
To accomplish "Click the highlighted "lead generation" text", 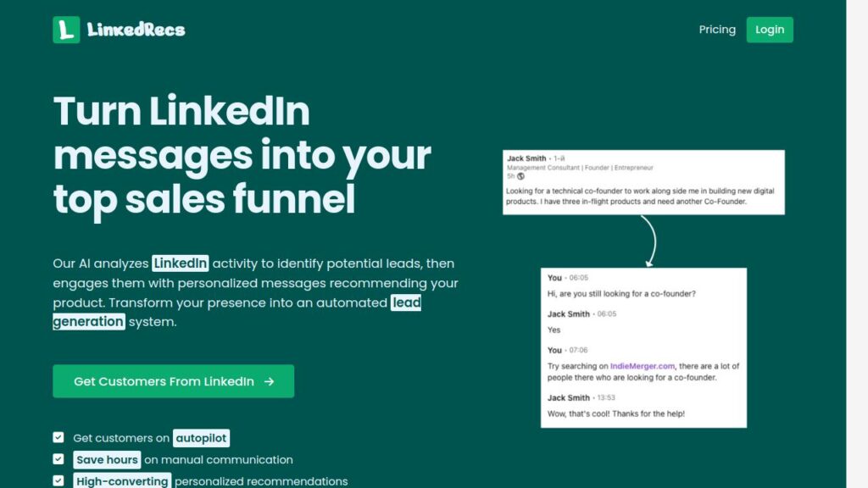I will [406, 302].
